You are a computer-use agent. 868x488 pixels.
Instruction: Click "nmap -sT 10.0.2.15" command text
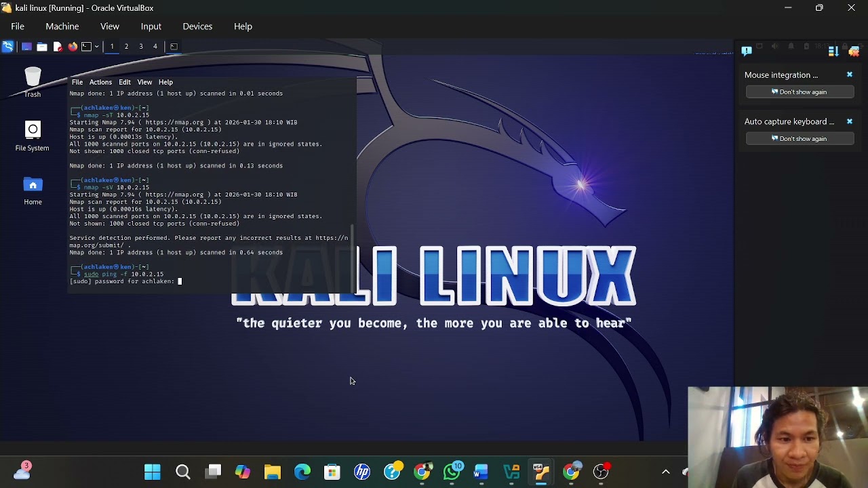coord(116,115)
